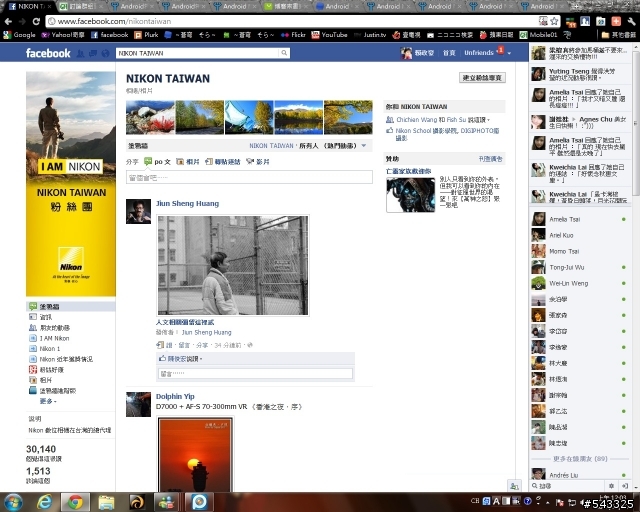Open the wall filter dropdown arrow
Screen dimensions: 640x512
[364, 145]
